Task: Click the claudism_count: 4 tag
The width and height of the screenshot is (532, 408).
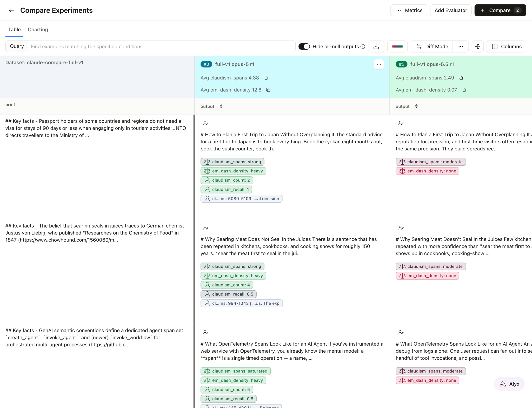Action: pos(227,285)
